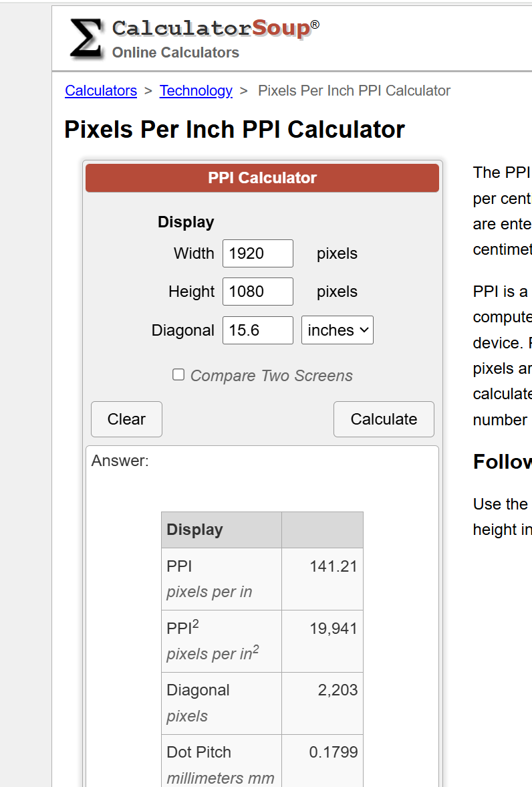Focus the Height pixels input field
Image resolution: width=532 pixels, height=787 pixels.
258,291
